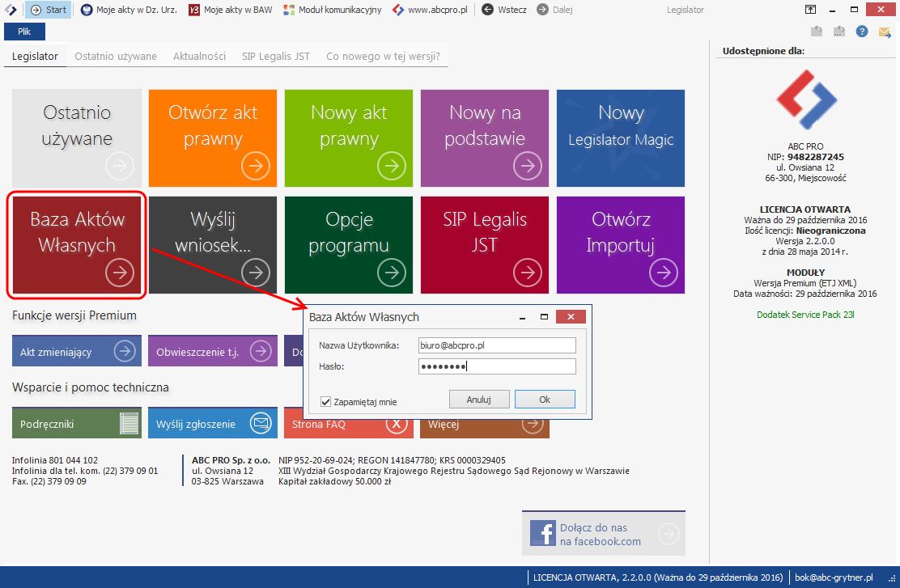Viewport: 900px width, 588px height.
Task: Switch to Legislator tab
Action: (35, 57)
